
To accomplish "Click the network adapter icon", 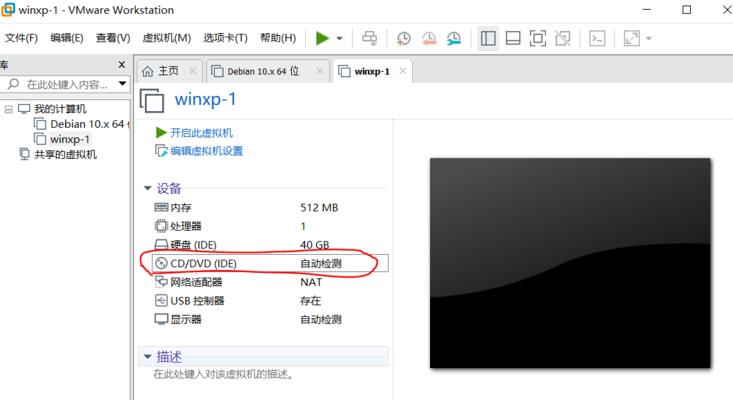I will [x=161, y=281].
